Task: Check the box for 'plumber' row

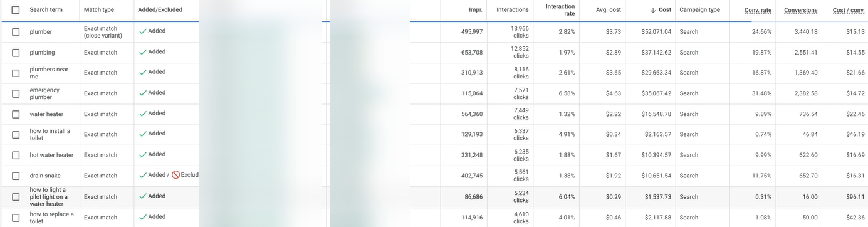Action: tap(16, 32)
